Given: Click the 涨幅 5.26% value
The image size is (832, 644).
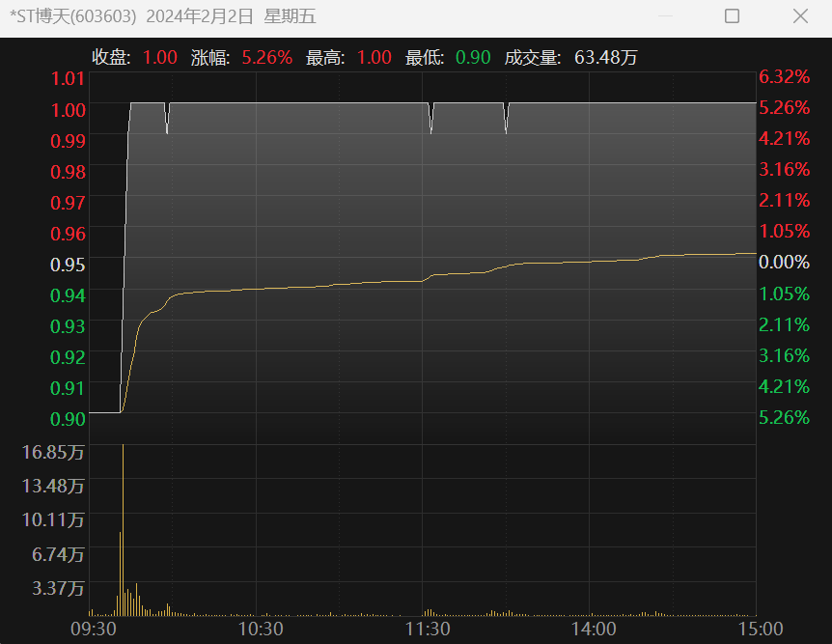Looking at the screenshot, I should (266, 58).
